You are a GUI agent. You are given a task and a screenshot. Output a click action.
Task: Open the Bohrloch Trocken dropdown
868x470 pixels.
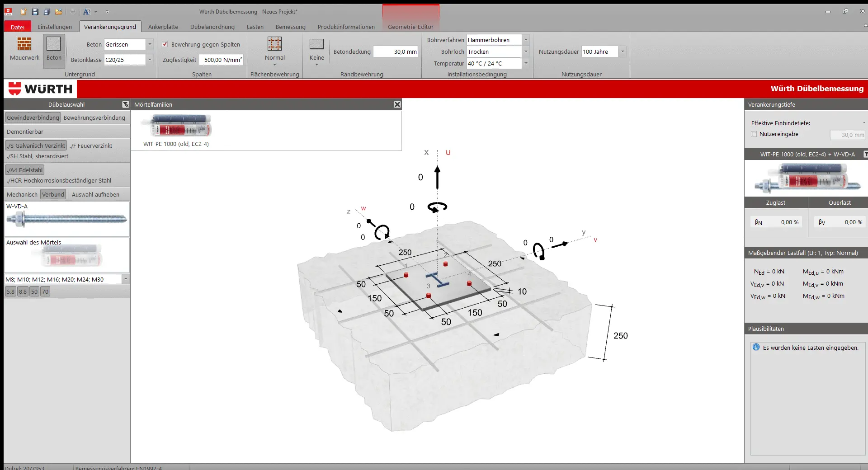(x=526, y=52)
